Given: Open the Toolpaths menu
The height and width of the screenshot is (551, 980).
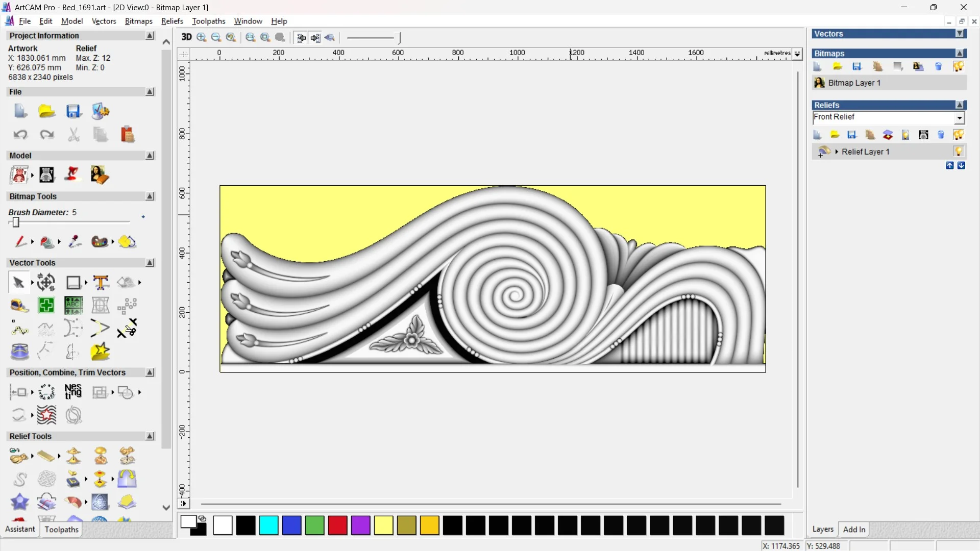Looking at the screenshot, I should tap(208, 21).
